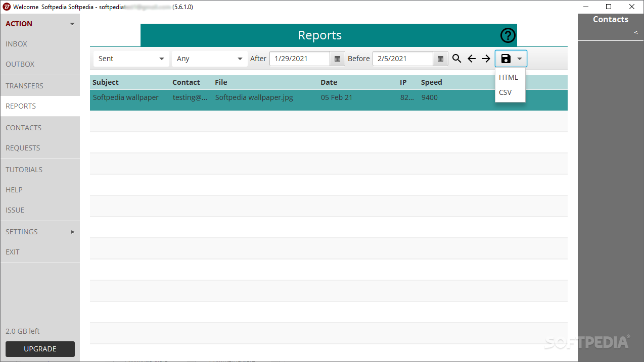This screenshot has height=362, width=644.
Task: Open the OUTBOX section
Action: click(40, 64)
